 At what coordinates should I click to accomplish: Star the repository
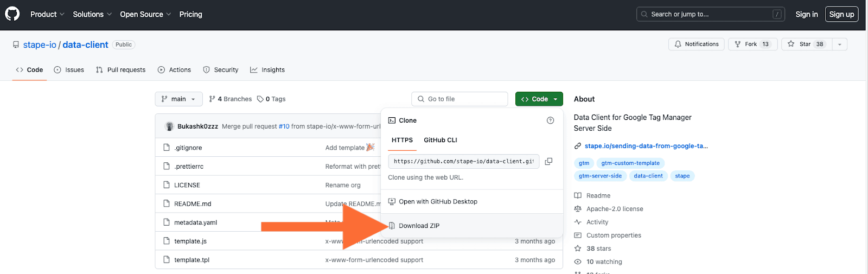806,44
